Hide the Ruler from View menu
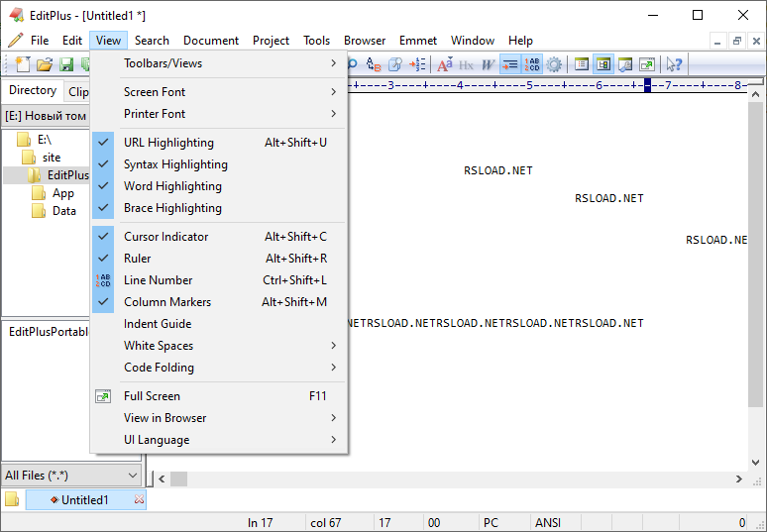767x532 pixels. [x=219, y=259]
